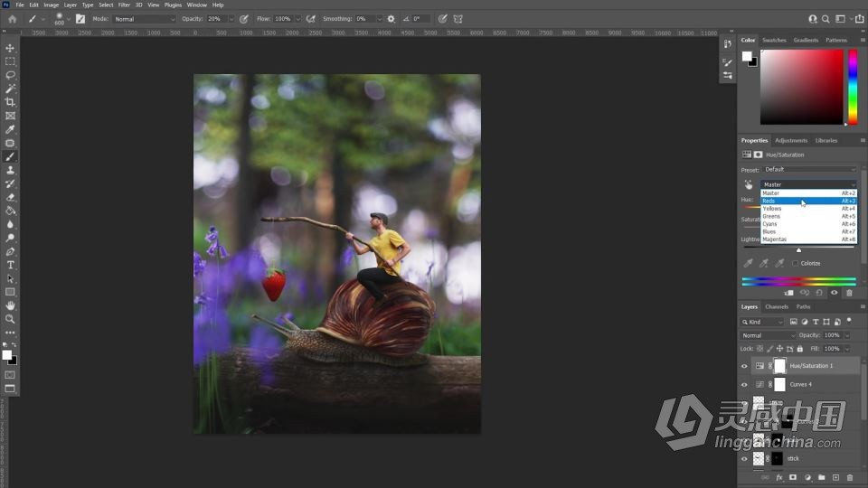The height and width of the screenshot is (488, 868).
Task: Open the Flow value dropdown arrow
Action: 297,19
